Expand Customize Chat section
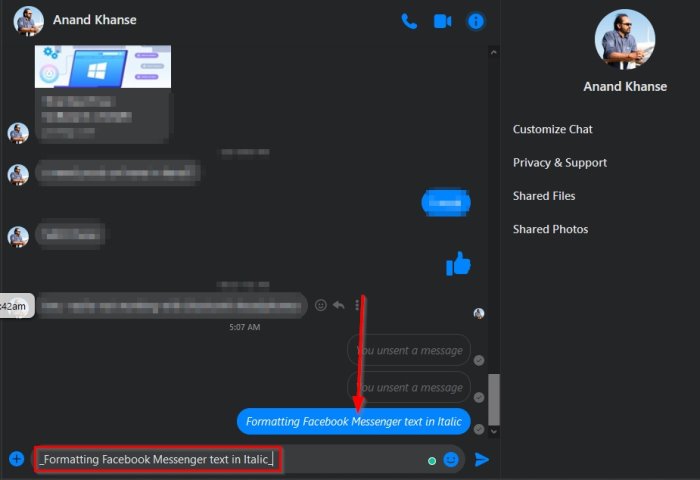The width and height of the screenshot is (700, 480). pyautogui.click(x=552, y=129)
